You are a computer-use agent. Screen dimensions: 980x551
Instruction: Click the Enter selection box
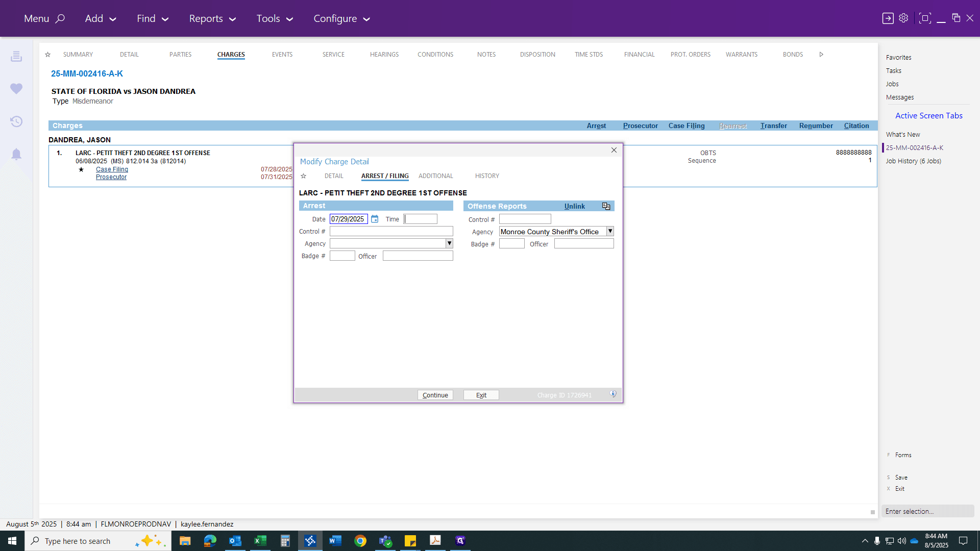coord(927,511)
